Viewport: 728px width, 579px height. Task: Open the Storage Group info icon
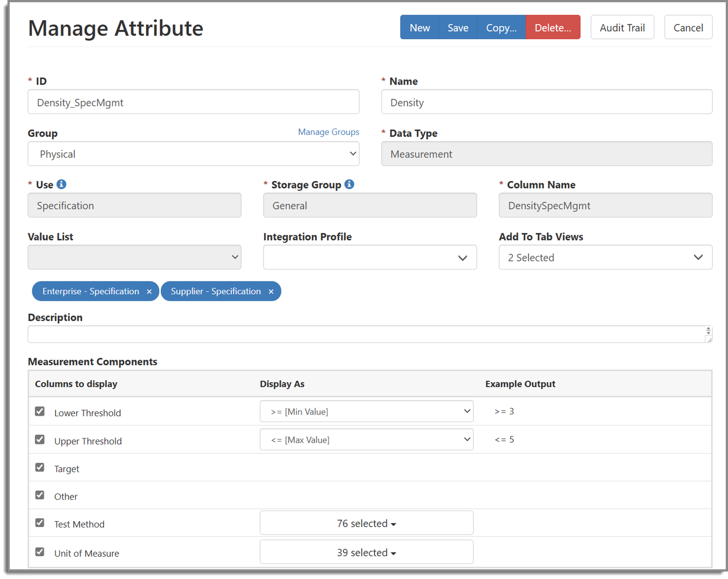[x=349, y=184]
